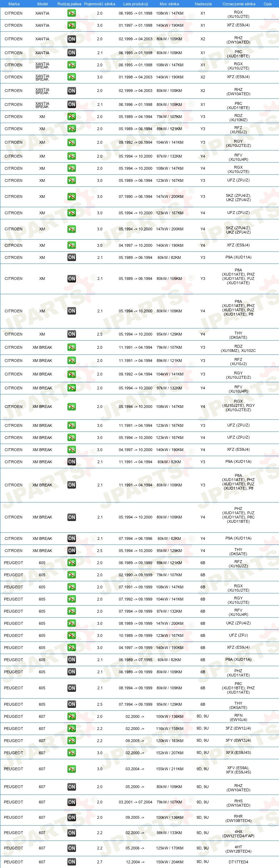This screenshot has height=868, width=279.
Task: Click the petrol icon in the Peugeot 605 UKZ (ZPJ4/Z) row
Action: [x=72, y=623]
